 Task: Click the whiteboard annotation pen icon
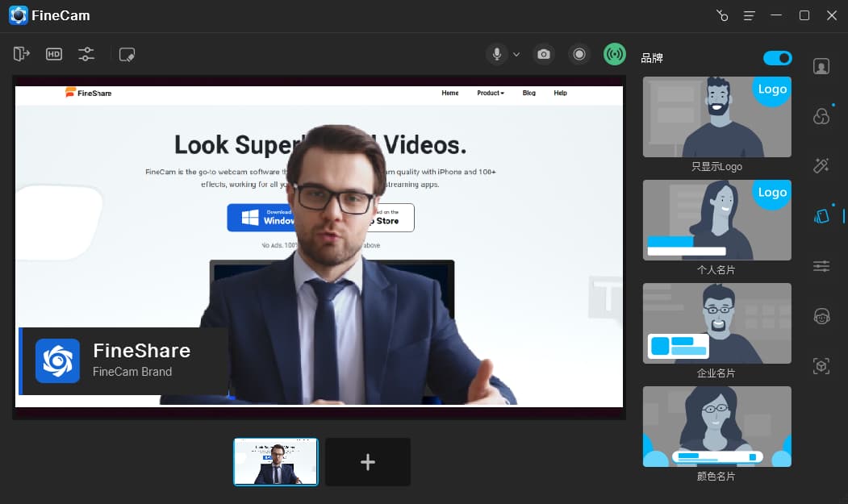coord(127,54)
